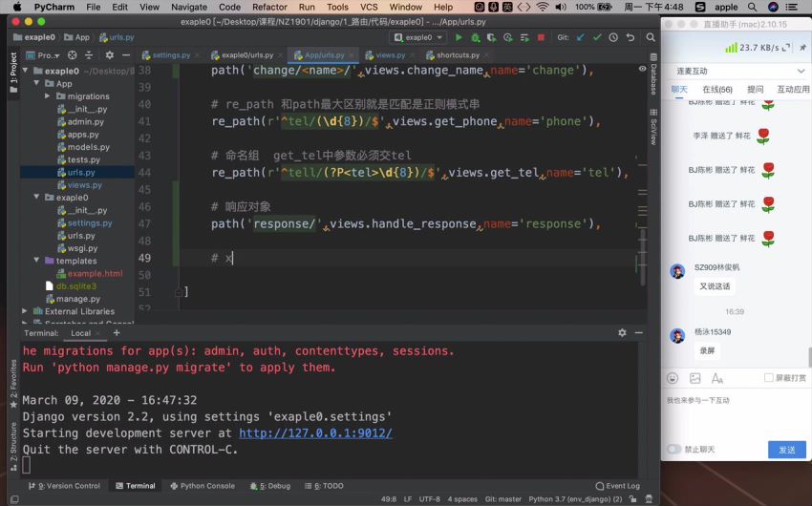The width and height of the screenshot is (812, 506).
Task: Click the blue 发送 send button
Action: coord(786,450)
